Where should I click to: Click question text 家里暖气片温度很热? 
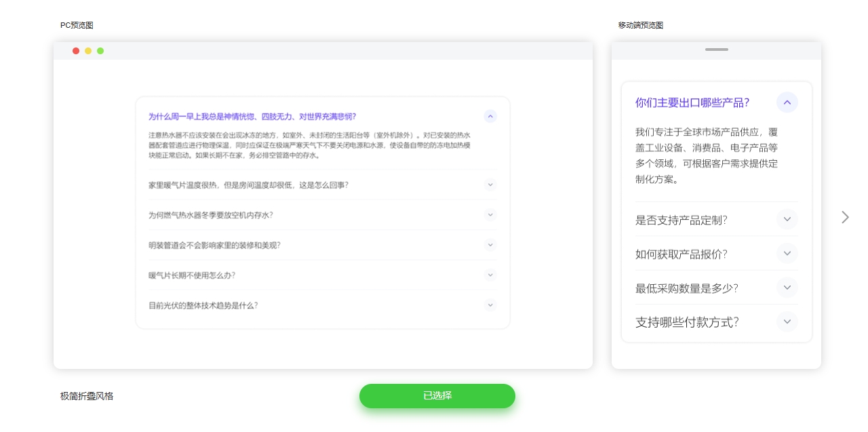coord(248,184)
